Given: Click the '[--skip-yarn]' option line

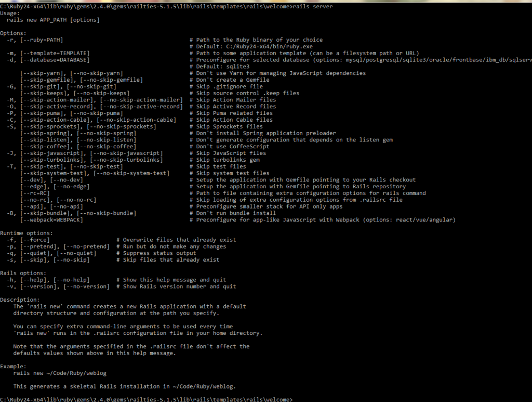Looking at the screenshot, I should coord(72,73).
